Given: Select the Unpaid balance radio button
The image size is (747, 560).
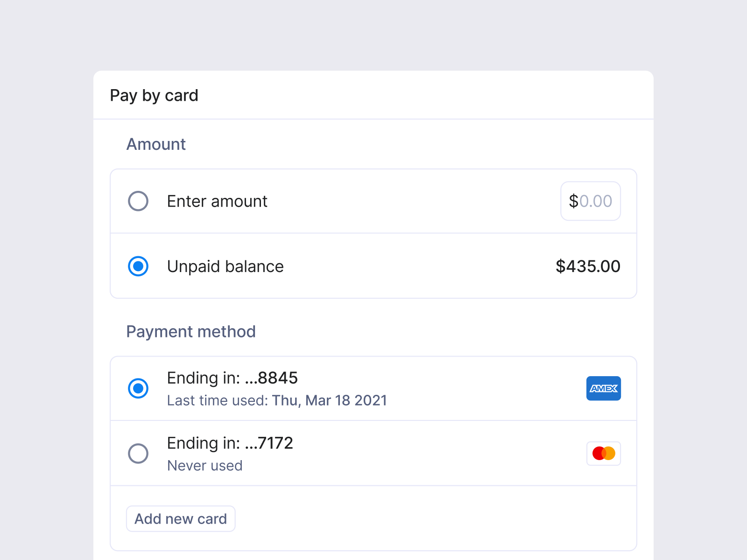Looking at the screenshot, I should [x=138, y=266].
